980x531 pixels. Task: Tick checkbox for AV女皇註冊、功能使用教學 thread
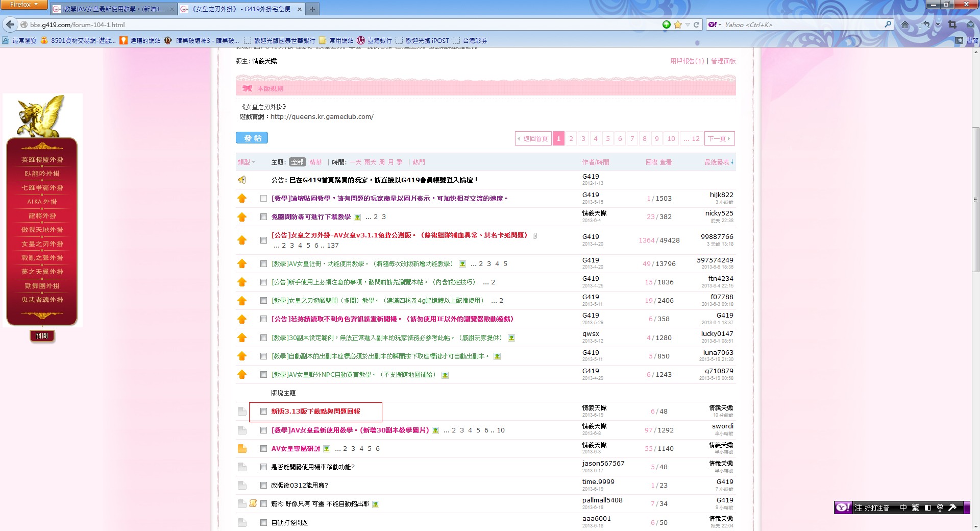[263, 264]
